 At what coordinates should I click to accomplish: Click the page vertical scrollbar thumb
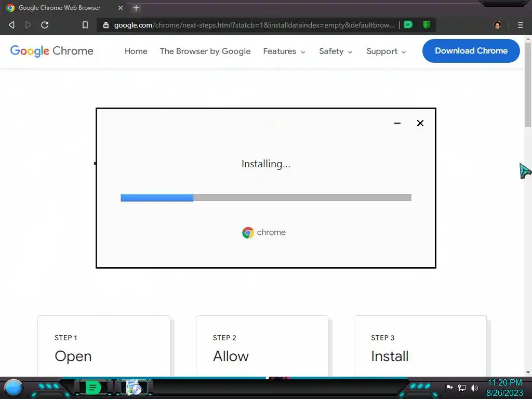(x=528, y=85)
